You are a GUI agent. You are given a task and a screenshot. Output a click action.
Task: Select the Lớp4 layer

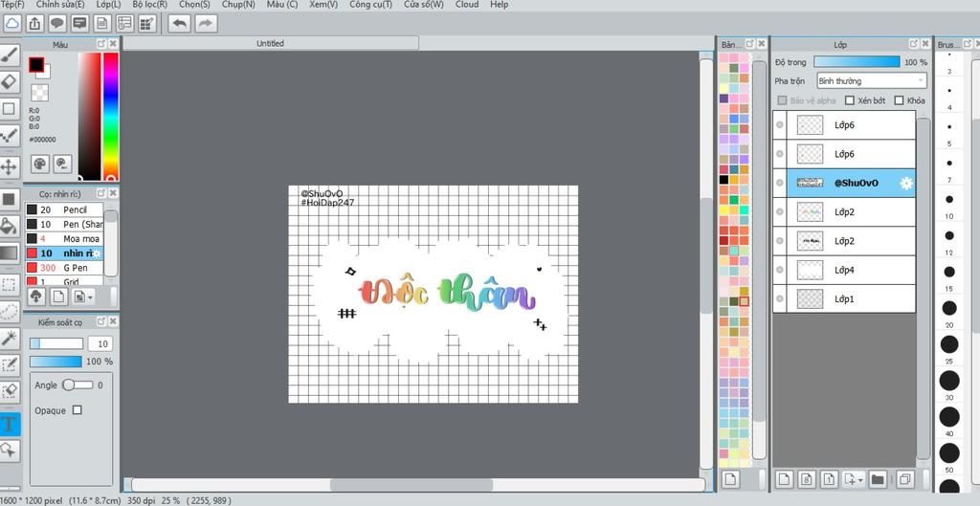[844, 270]
